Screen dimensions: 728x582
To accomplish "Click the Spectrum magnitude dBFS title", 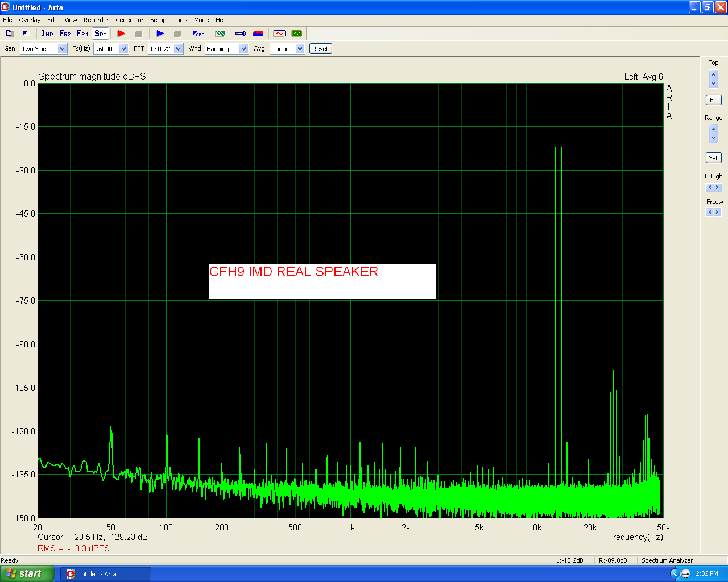I will (92, 76).
